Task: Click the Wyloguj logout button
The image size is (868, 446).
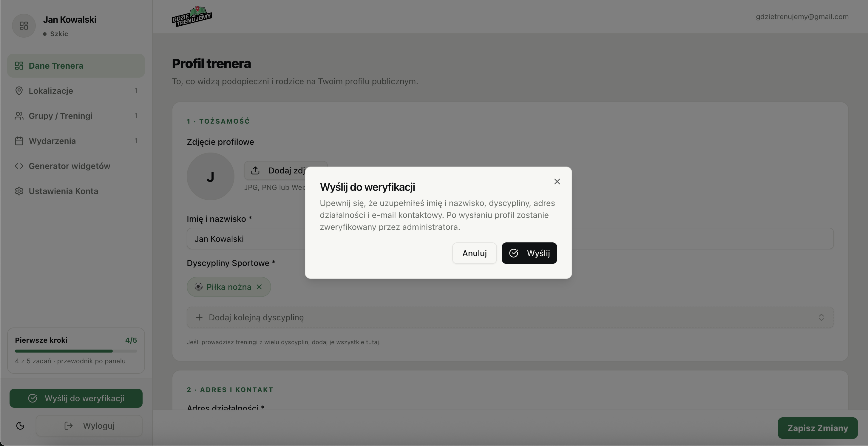Action: (x=89, y=426)
